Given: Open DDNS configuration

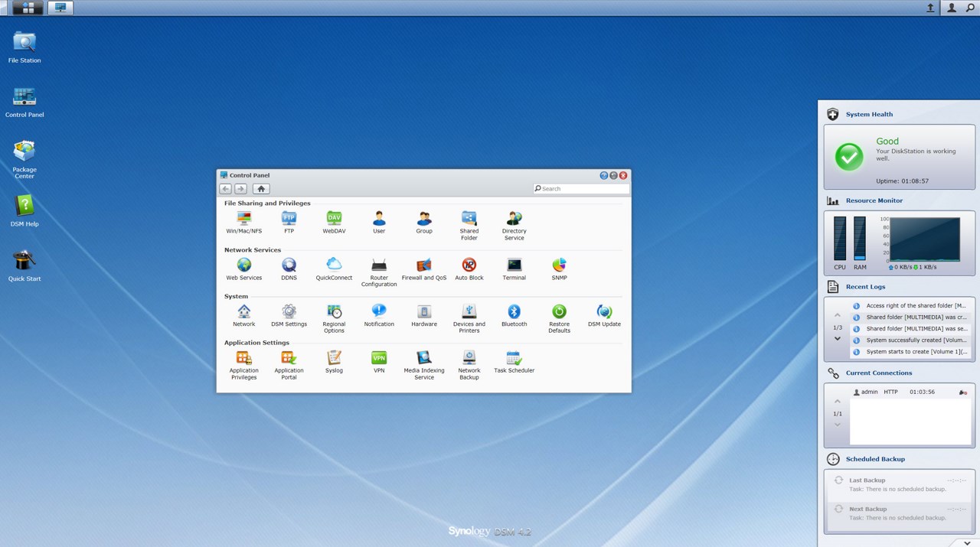Looking at the screenshot, I should [x=289, y=269].
